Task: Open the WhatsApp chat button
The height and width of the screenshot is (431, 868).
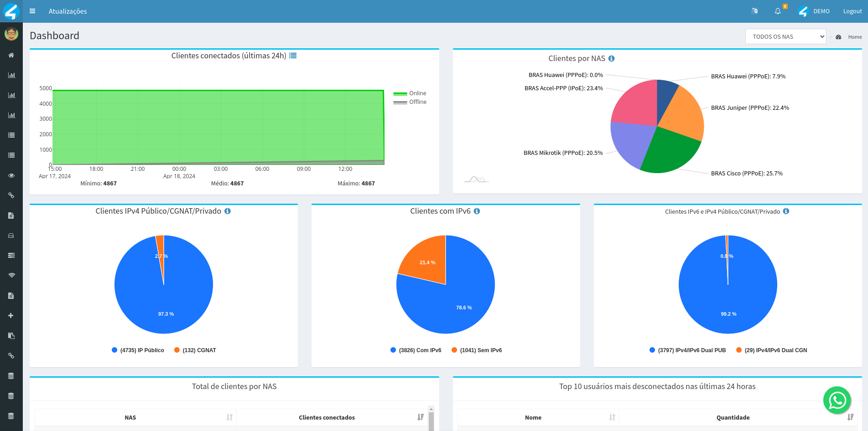Action: coord(837,400)
